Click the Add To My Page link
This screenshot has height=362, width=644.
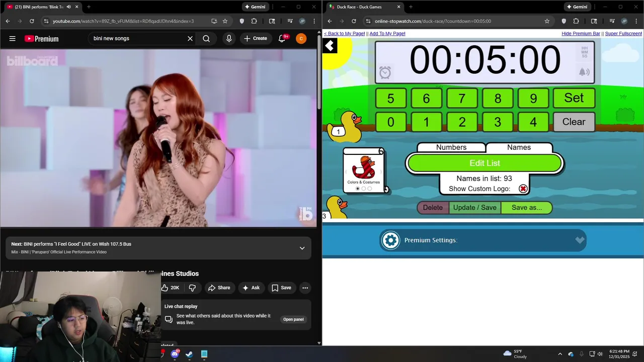[387, 34]
